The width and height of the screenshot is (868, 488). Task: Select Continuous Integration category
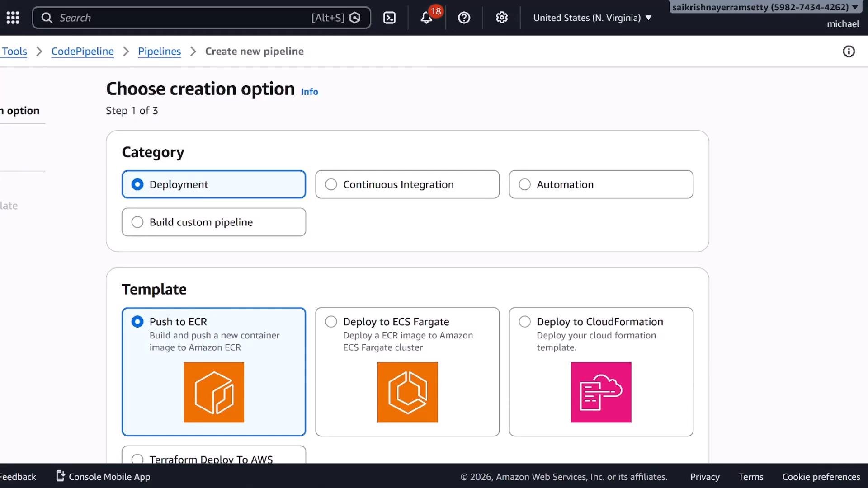[x=407, y=184]
